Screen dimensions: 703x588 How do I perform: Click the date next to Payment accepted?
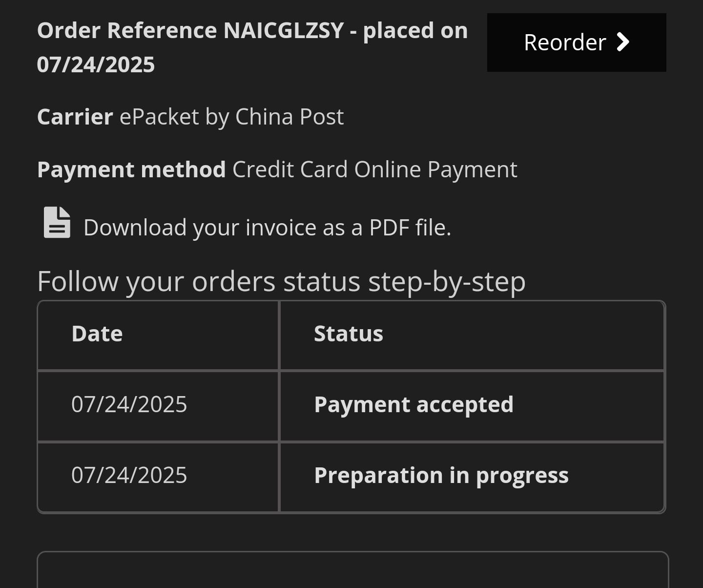(x=129, y=404)
